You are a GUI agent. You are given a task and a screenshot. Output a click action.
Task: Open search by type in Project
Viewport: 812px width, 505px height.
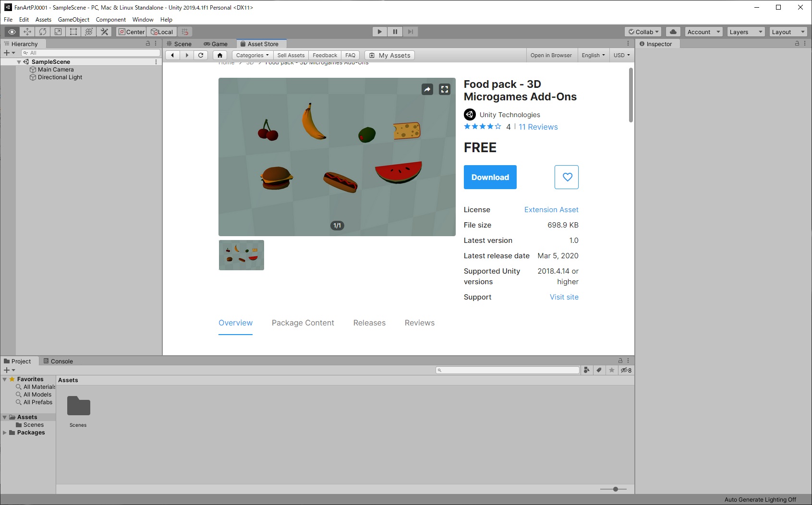pos(586,370)
